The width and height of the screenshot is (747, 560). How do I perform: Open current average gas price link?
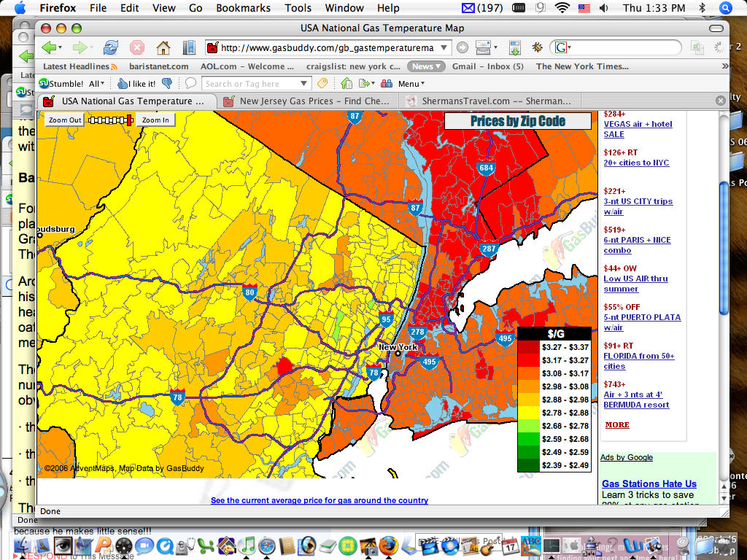coord(320,500)
